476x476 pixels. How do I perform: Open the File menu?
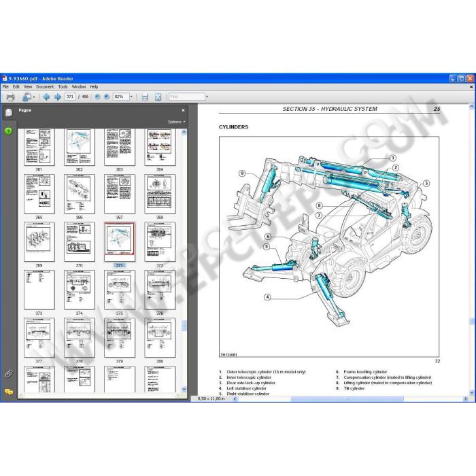(x=5, y=86)
